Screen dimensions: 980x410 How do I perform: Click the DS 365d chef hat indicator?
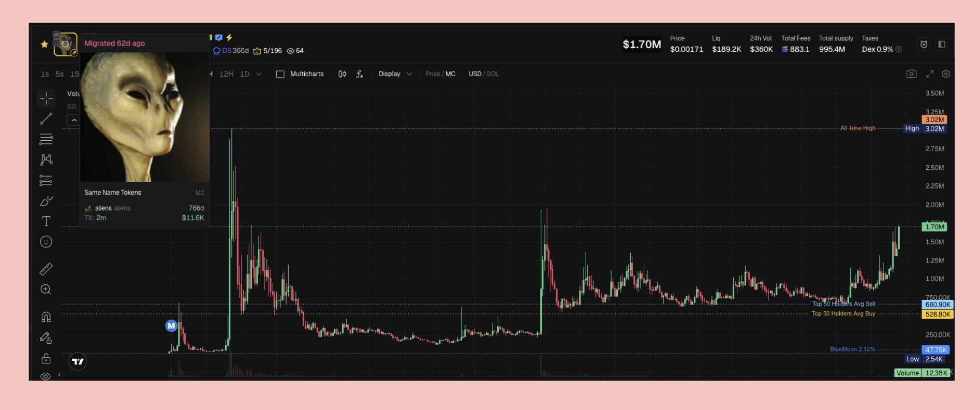coord(231,51)
